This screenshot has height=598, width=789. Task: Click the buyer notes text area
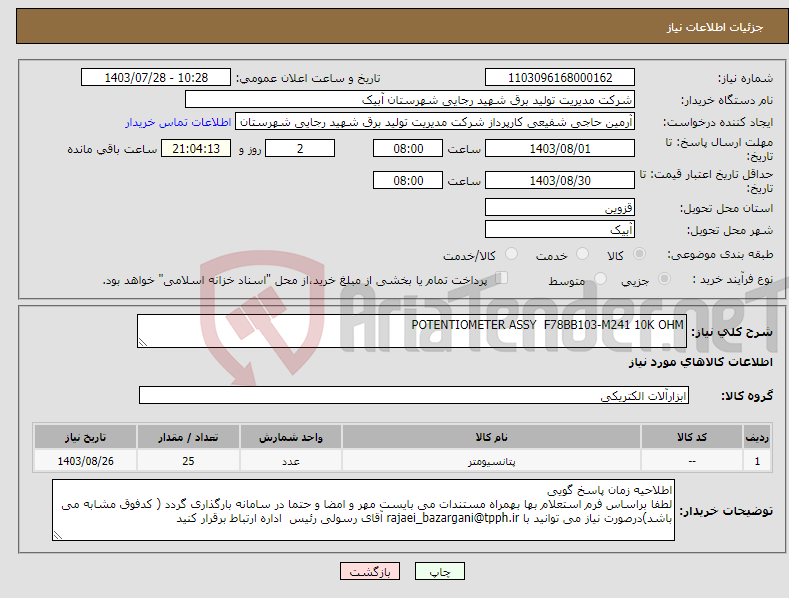363,510
